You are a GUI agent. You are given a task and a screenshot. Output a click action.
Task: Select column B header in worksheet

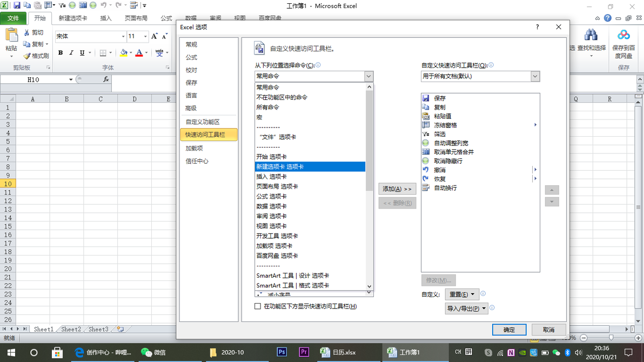pyautogui.click(x=66, y=99)
